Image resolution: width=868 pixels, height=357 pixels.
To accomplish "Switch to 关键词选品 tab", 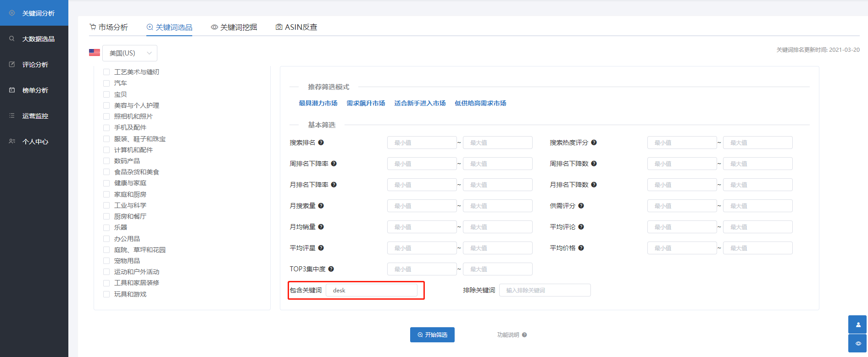I will [169, 27].
